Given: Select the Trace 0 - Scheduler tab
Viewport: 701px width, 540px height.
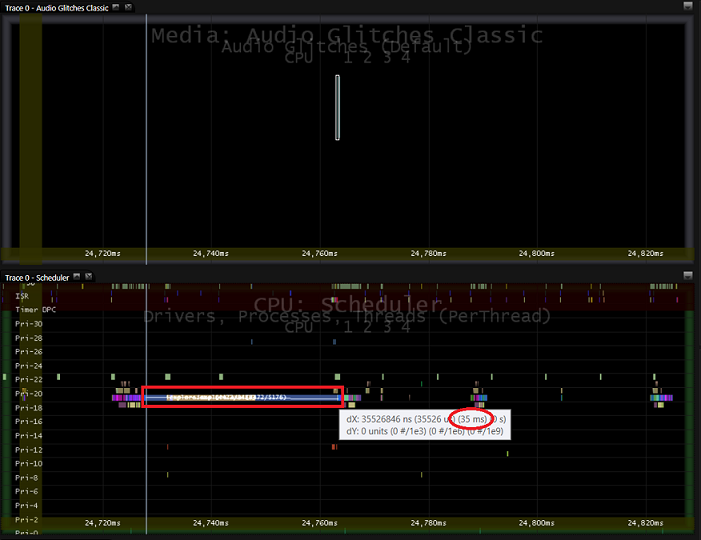Looking at the screenshot, I should [37, 278].
